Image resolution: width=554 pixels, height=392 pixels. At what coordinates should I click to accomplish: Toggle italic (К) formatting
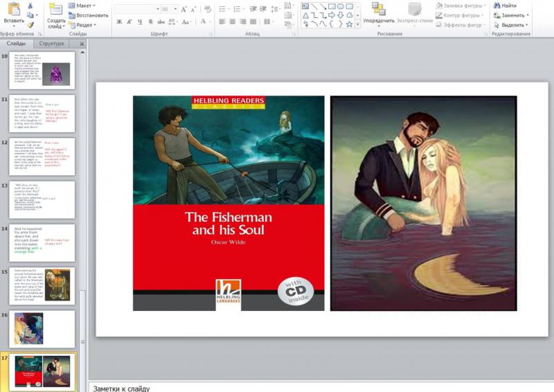click(129, 22)
